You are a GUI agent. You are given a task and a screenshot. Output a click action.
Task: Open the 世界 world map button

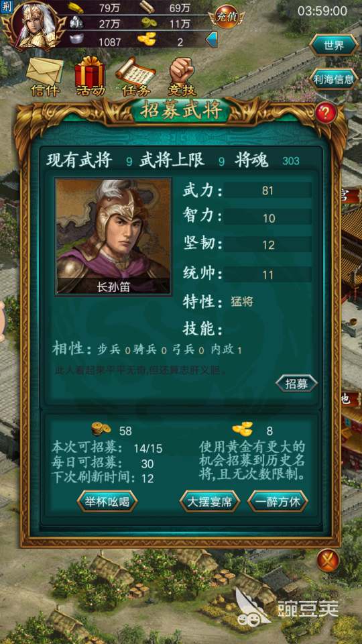[334, 46]
